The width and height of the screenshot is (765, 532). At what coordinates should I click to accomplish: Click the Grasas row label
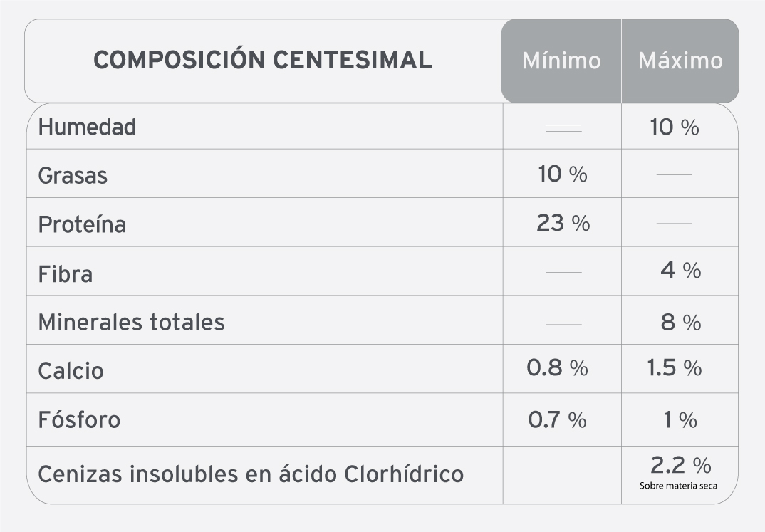[x=73, y=175]
